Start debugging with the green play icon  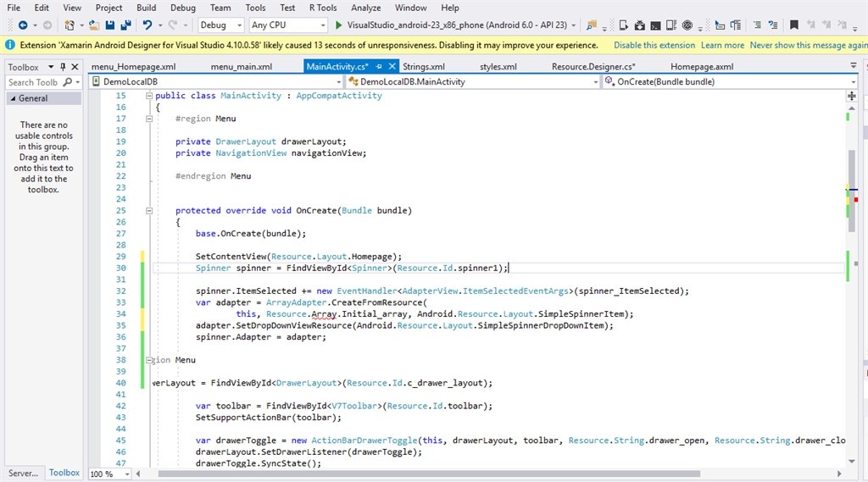pos(339,25)
